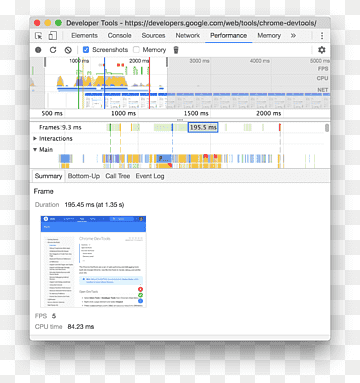Screen dimensions: 360x383
Task: Open the DevTools three-dot menu
Action: coord(322,36)
